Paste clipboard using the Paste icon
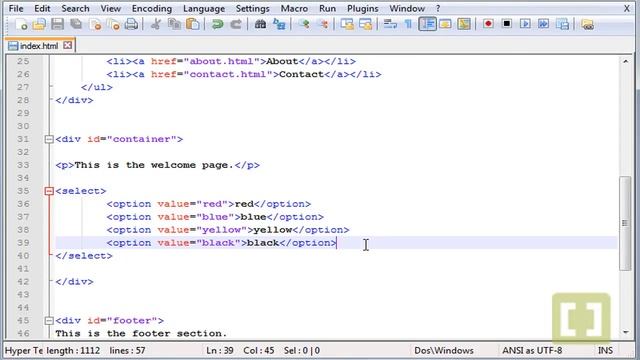Image resolution: width=640 pixels, height=360 pixels. click(x=193, y=24)
